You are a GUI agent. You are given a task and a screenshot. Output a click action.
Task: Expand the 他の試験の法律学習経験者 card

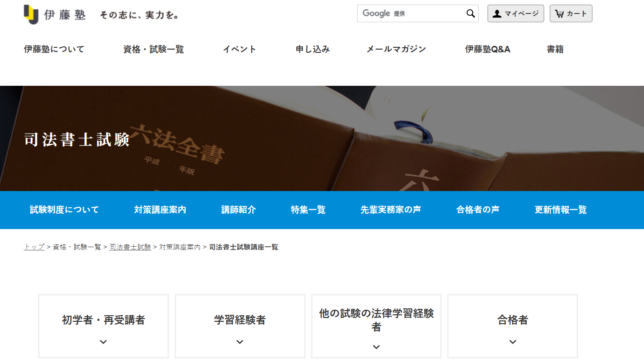tap(376, 326)
